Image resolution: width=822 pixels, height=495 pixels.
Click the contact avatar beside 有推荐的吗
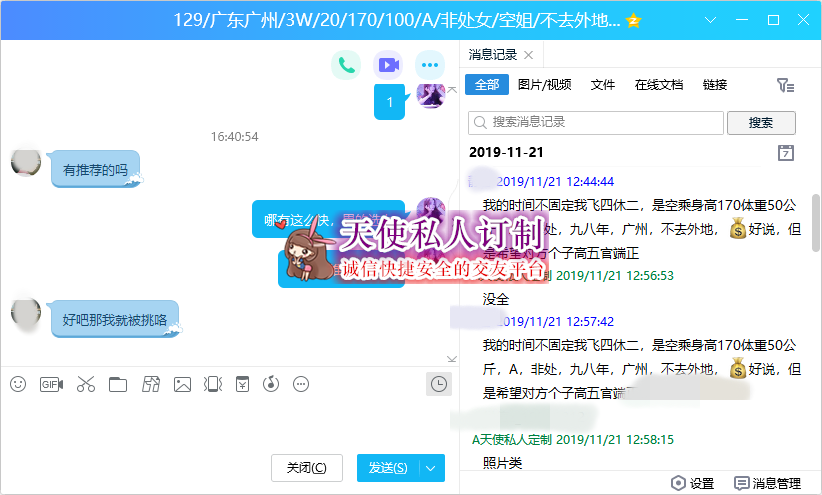pos(26,163)
